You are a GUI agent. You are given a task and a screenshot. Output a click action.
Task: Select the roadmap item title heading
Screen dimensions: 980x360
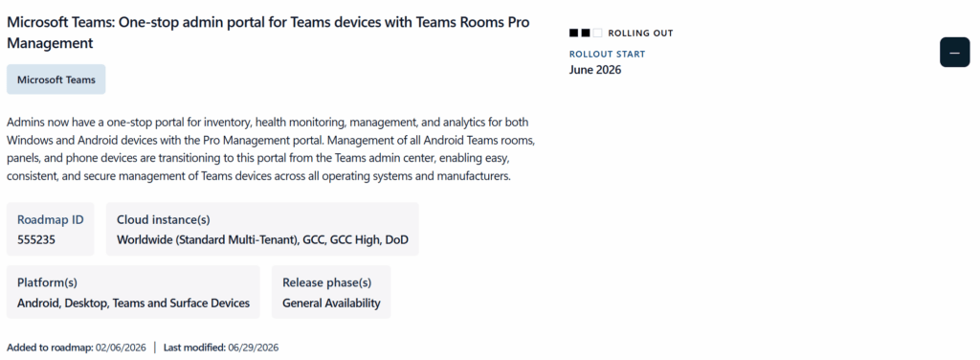coord(268,33)
